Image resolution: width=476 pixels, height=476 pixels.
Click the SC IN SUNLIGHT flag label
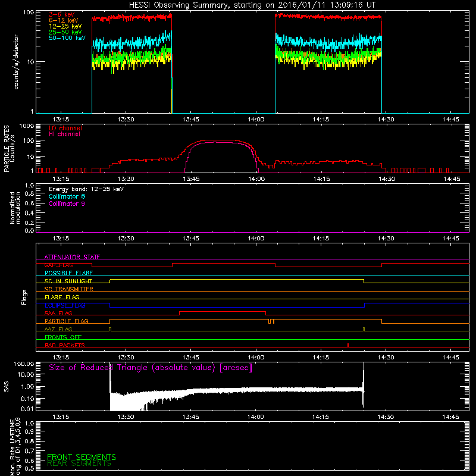tap(68, 281)
